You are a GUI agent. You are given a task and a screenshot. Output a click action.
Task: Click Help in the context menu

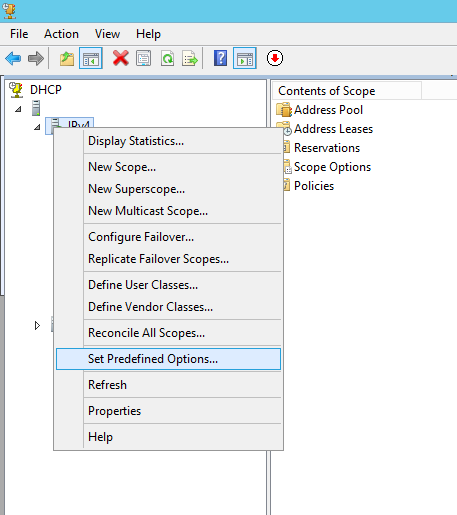pos(169,437)
